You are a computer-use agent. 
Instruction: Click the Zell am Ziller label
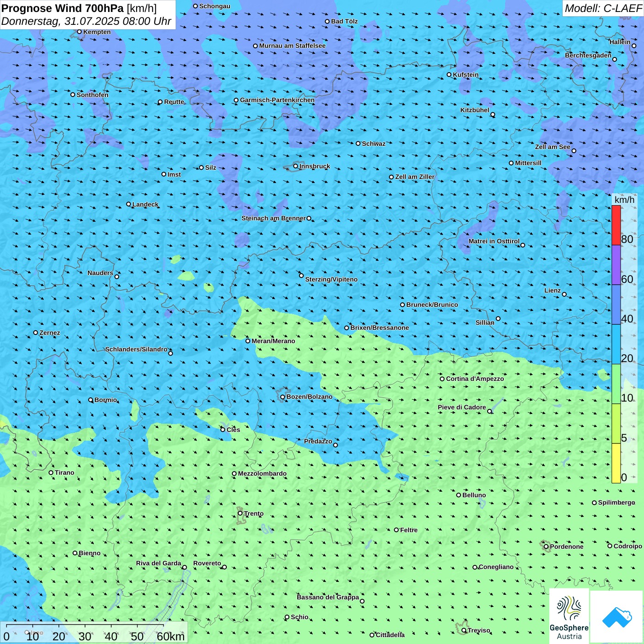415,177
